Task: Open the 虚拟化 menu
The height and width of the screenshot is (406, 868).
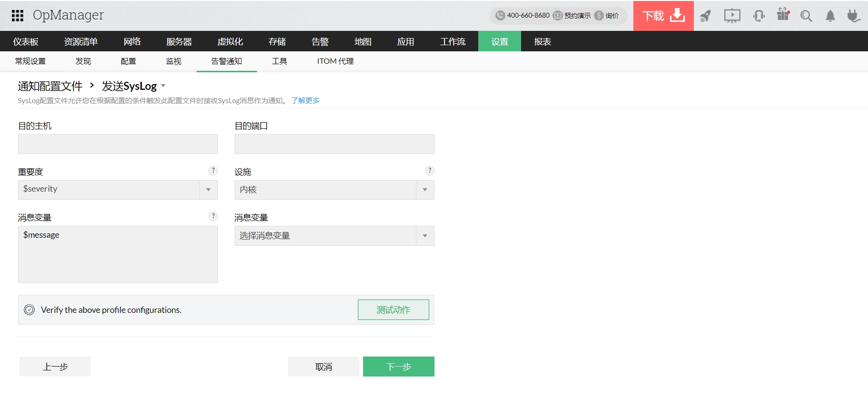Action: (x=230, y=41)
